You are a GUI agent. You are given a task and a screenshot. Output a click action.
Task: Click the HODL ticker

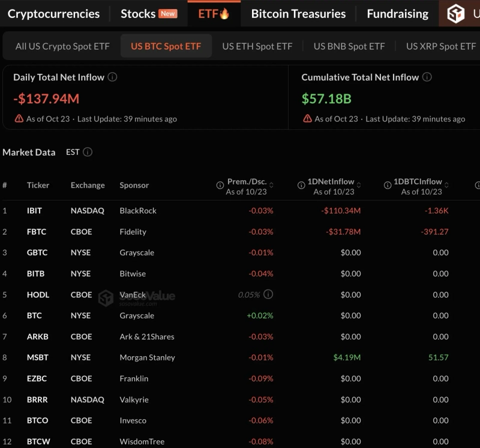pos(38,294)
